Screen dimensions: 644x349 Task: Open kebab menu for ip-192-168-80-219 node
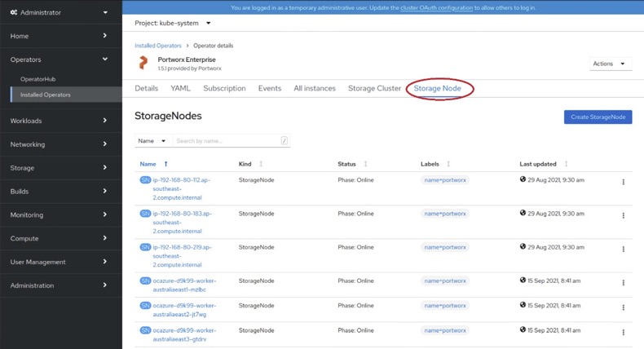tap(623, 249)
